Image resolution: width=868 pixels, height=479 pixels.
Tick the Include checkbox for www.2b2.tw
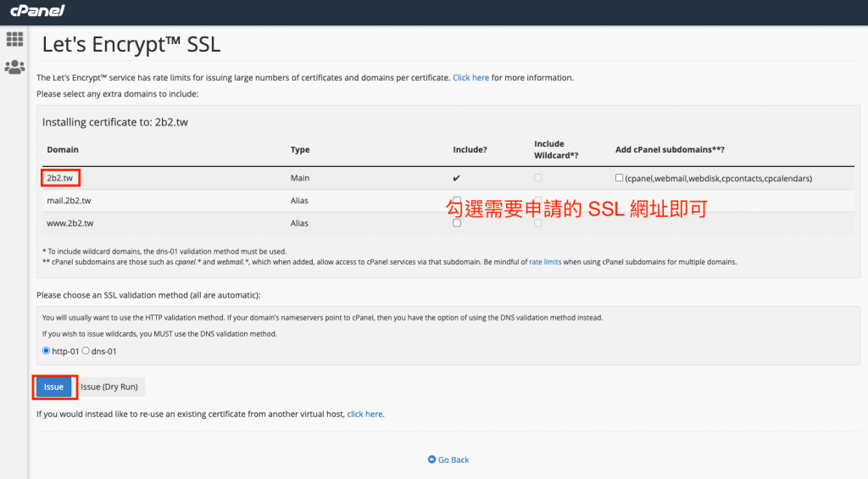pos(457,223)
